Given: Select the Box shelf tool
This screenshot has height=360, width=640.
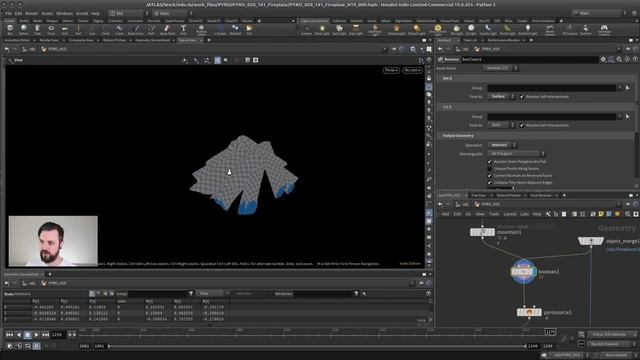Looking at the screenshot, I should [x=10, y=29].
